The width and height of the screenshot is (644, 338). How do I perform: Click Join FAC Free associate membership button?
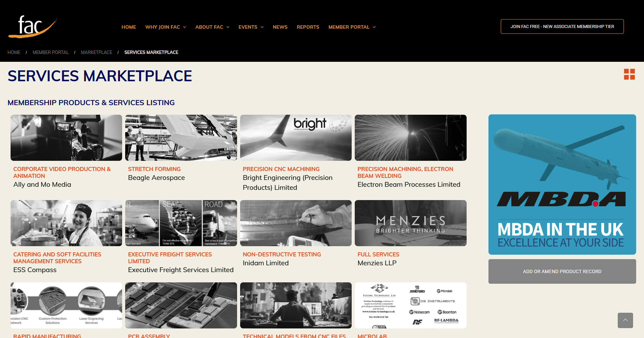tap(562, 27)
